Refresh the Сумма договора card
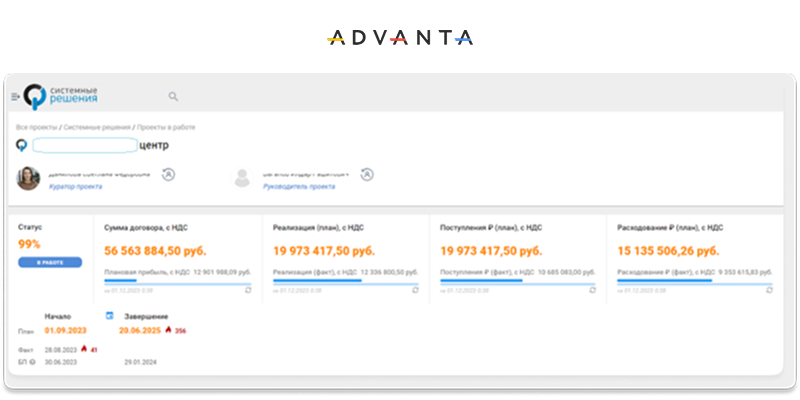 tap(248, 289)
